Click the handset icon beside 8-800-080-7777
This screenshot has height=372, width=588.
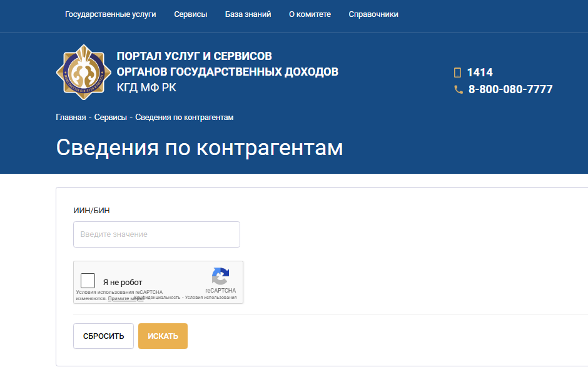click(x=458, y=89)
